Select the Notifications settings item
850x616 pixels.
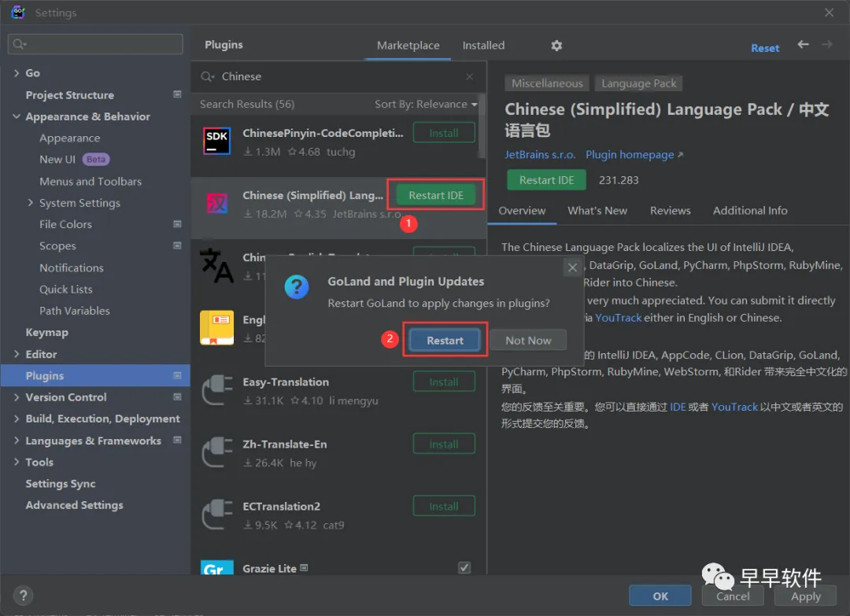71,267
